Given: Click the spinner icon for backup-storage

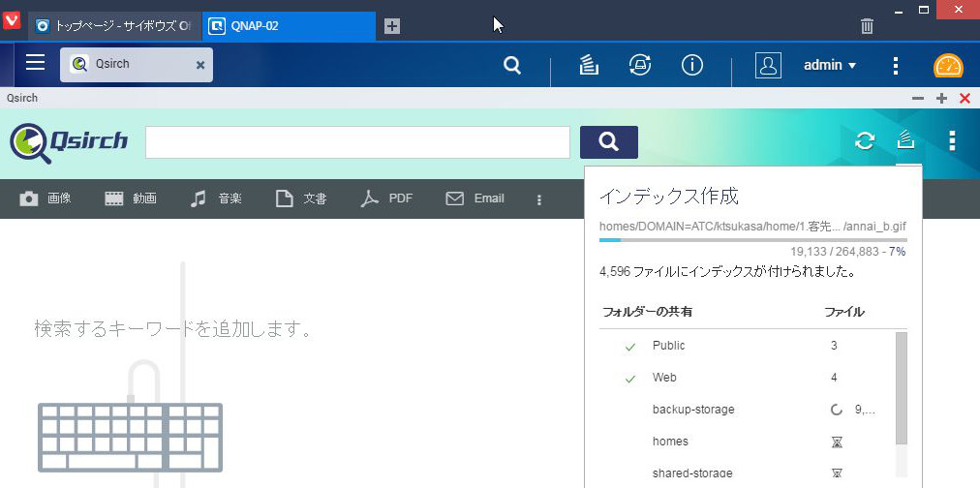Looking at the screenshot, I should pos(837,410).
